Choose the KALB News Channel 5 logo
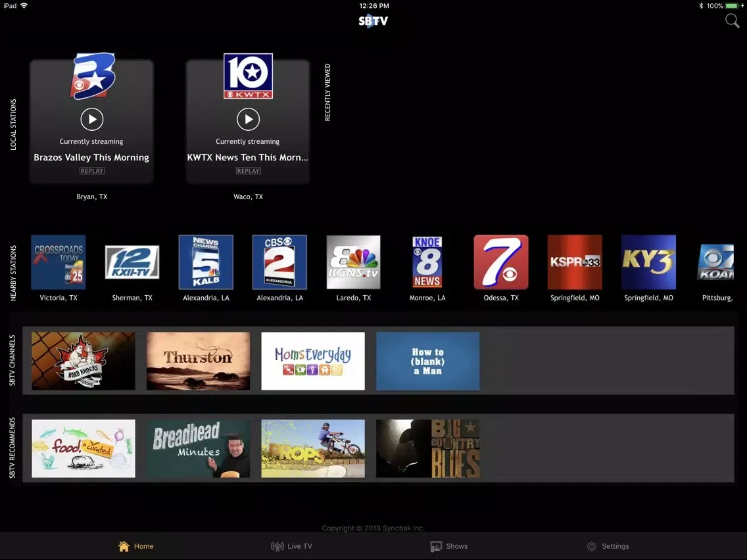The image size is (747, 560). point(206,262)
